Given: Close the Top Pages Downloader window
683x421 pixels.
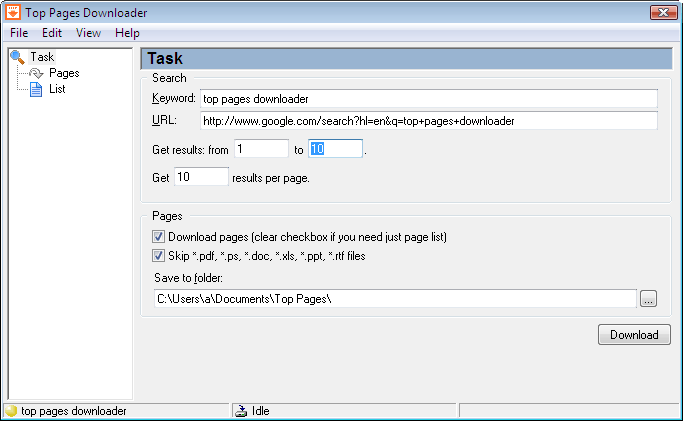Looking at the screenshot, I should [x=663, y=13].
